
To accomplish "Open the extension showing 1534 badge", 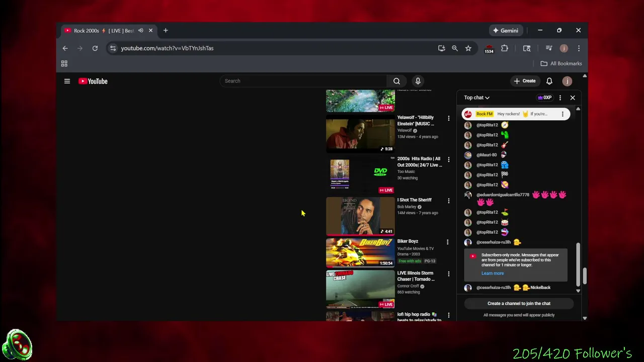I will [489, 49].
